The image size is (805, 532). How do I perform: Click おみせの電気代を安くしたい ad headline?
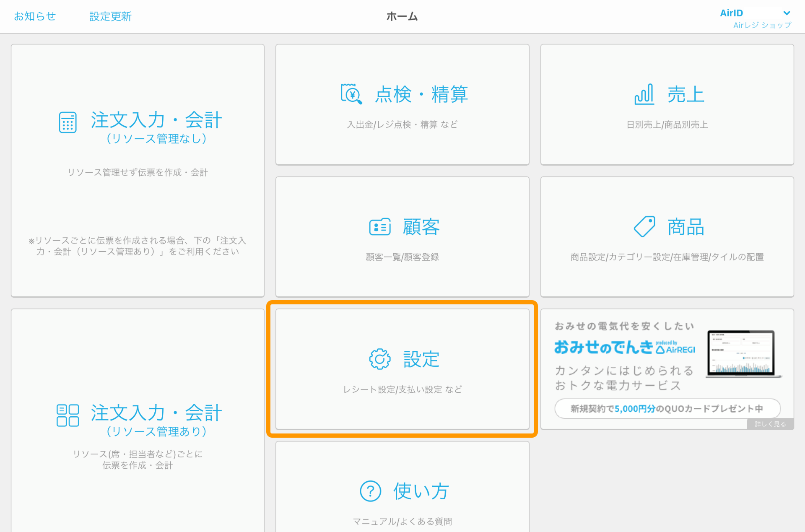tap(624, 326)
